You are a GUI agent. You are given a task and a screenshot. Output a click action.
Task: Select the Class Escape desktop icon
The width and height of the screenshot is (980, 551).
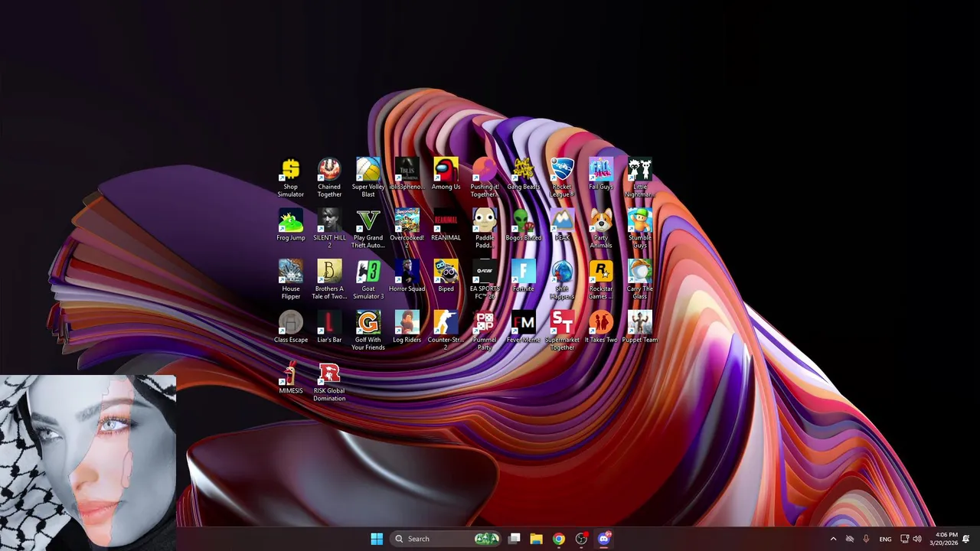click(290, 327)
